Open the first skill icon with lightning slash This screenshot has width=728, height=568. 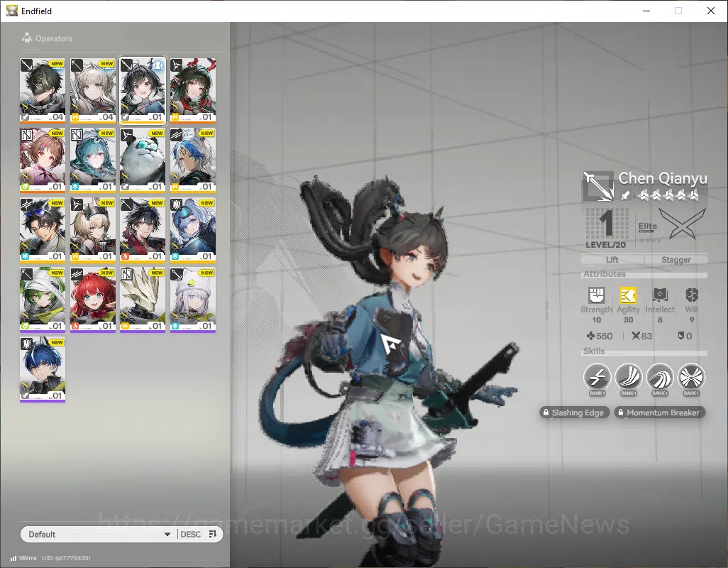[597, 376]
